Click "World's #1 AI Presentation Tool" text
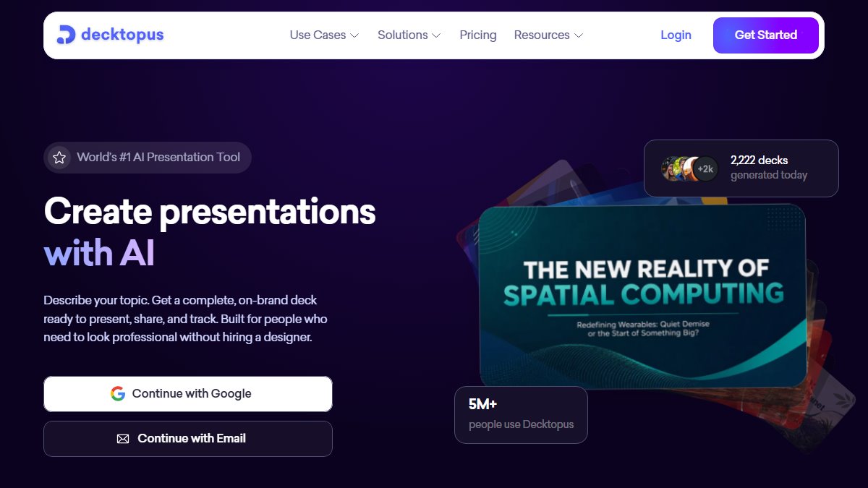The height and width of the screenshot is (488, 868). tap(158, 157)
